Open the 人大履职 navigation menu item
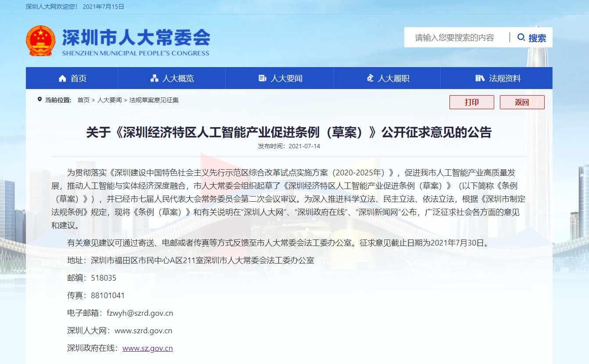This screenshot has width=589, height=364. (x=387, y=78)
